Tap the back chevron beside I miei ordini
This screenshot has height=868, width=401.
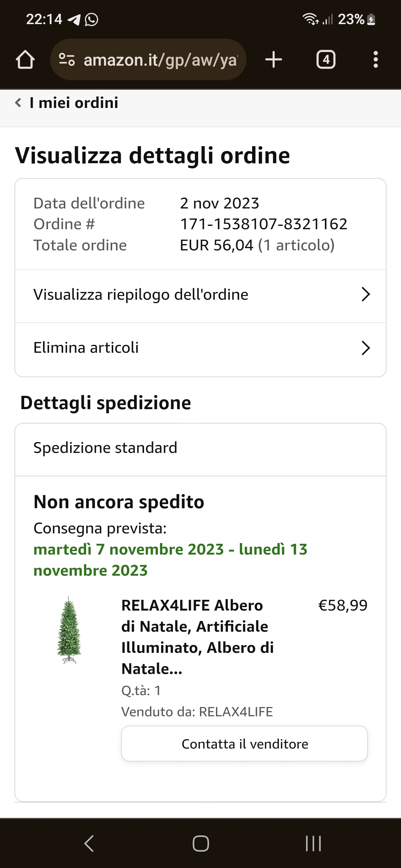click(18, 103)
